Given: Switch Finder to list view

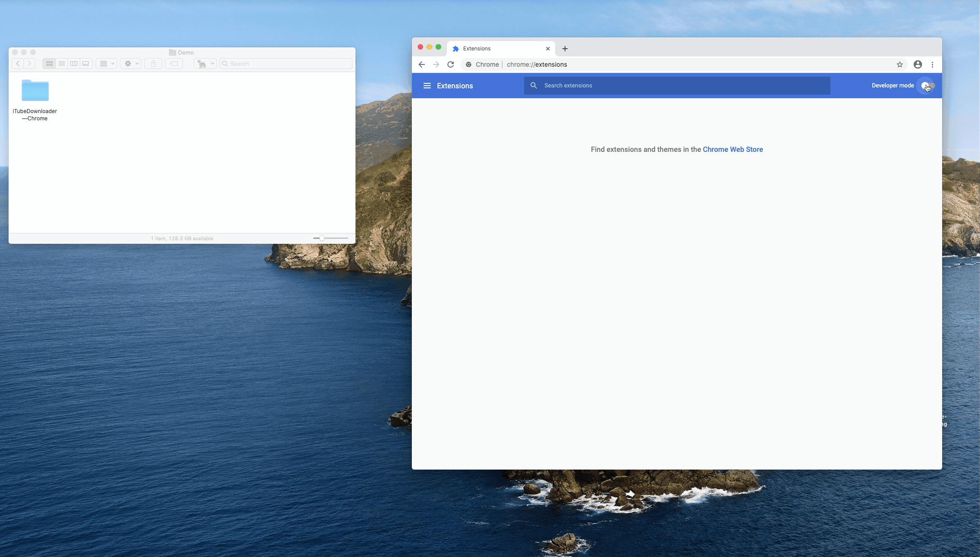Looking at the screenshot, I should point(62,64).
